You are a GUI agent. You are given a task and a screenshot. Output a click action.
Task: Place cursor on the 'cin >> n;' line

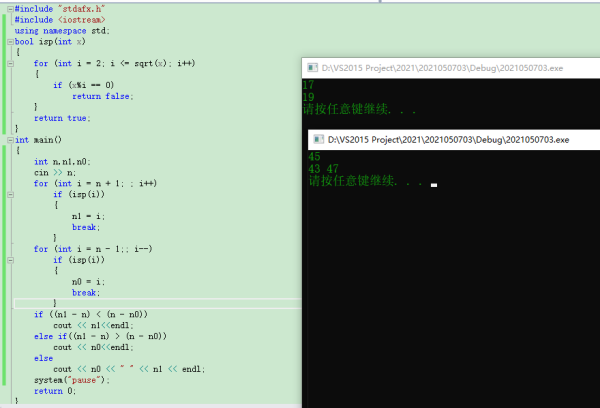[54, 172]
